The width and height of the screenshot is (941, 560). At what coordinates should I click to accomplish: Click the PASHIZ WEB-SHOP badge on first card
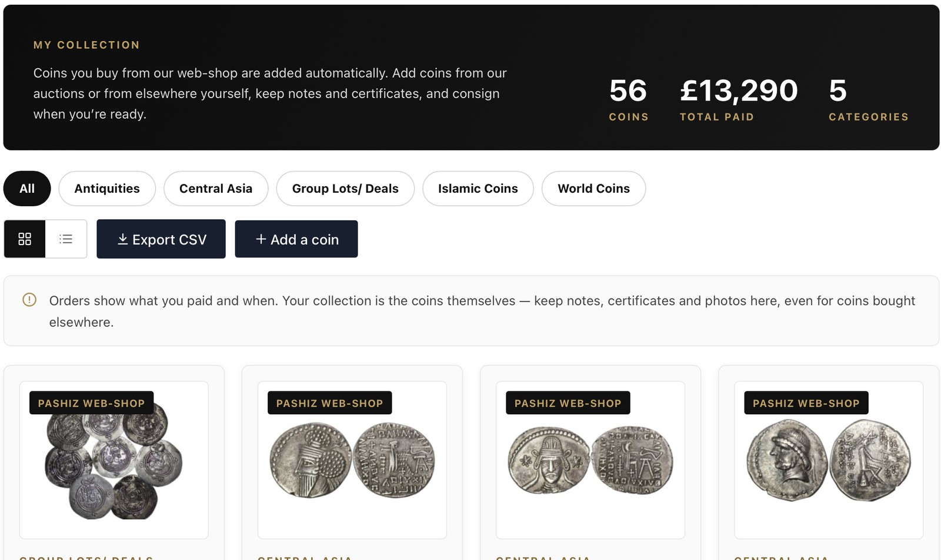91,403
